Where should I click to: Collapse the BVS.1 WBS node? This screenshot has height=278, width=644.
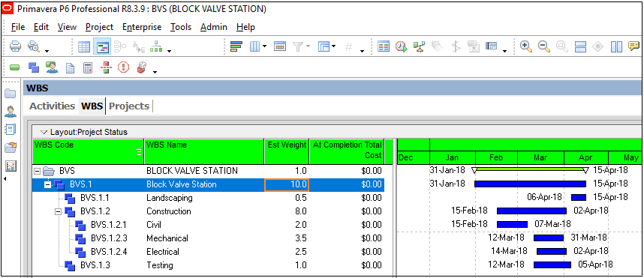pos(47,184)
